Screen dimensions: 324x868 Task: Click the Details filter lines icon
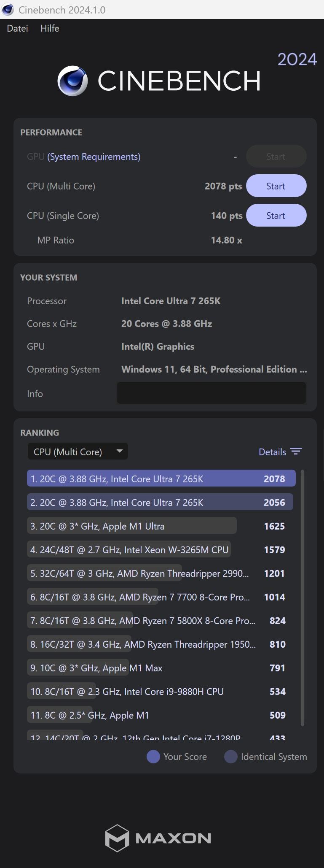click(296, 452)
